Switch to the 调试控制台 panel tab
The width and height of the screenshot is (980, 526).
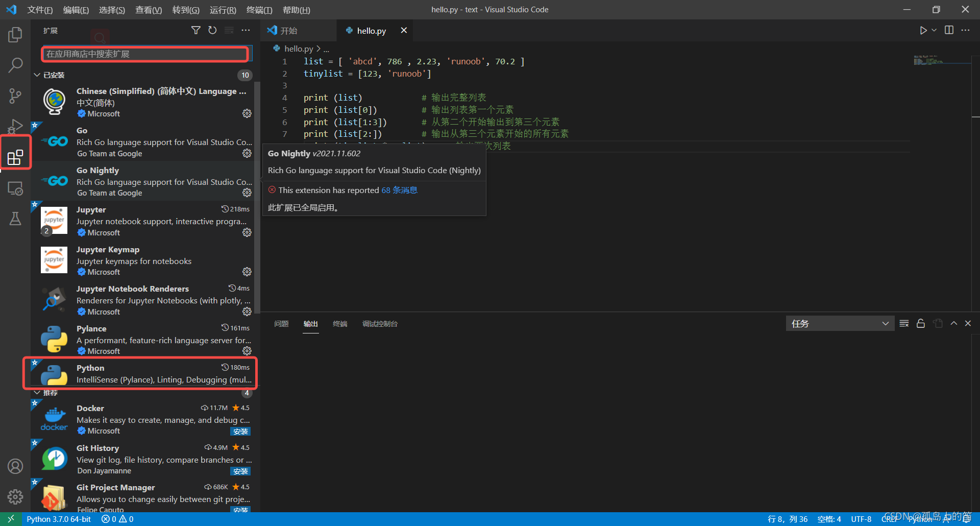click(x=380, y=324)
